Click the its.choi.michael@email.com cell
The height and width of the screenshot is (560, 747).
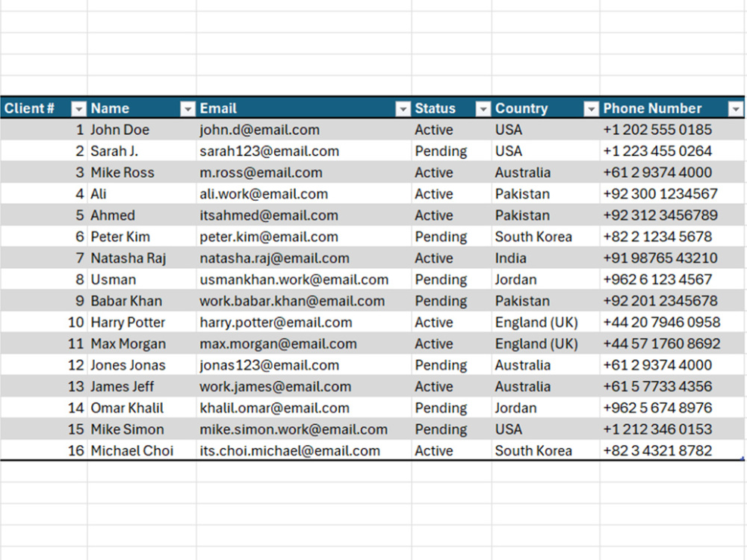pos(304,450)
